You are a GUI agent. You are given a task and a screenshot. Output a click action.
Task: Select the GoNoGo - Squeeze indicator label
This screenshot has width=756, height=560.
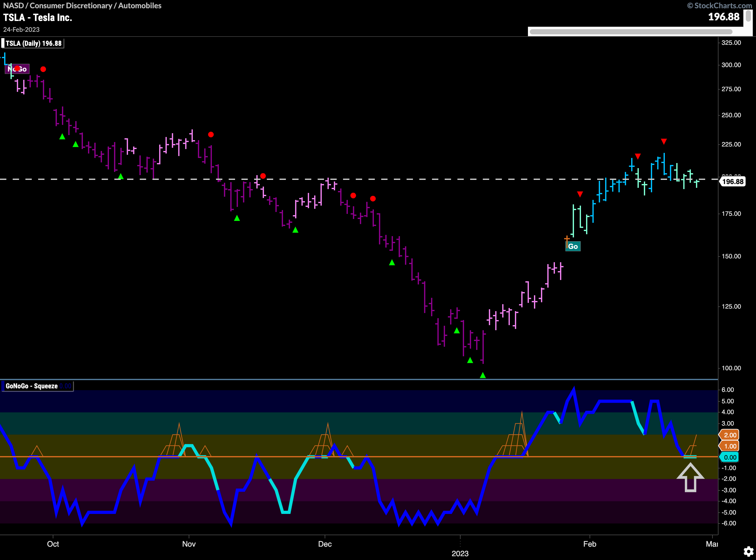point(37,386)
